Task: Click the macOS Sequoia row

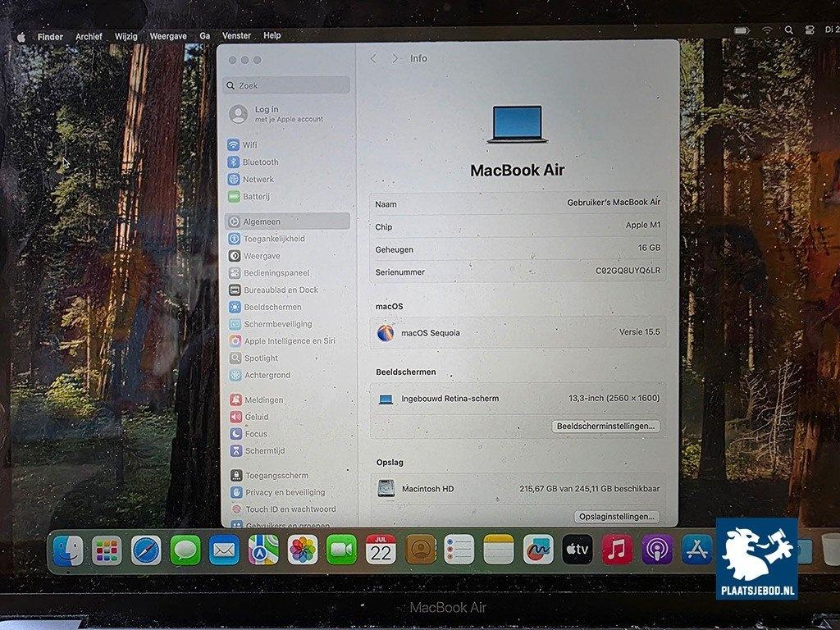Action: pyautogui.click(x=518, y=333)
